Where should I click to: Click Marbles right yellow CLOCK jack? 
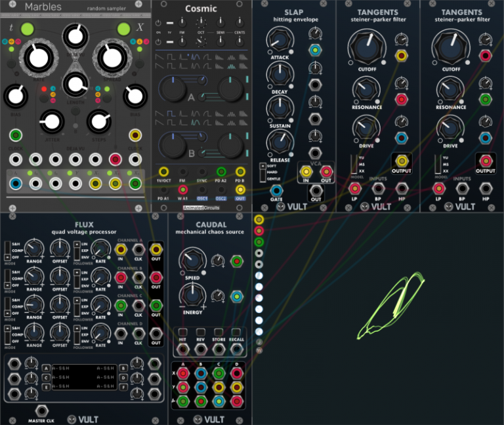(135, 135)
